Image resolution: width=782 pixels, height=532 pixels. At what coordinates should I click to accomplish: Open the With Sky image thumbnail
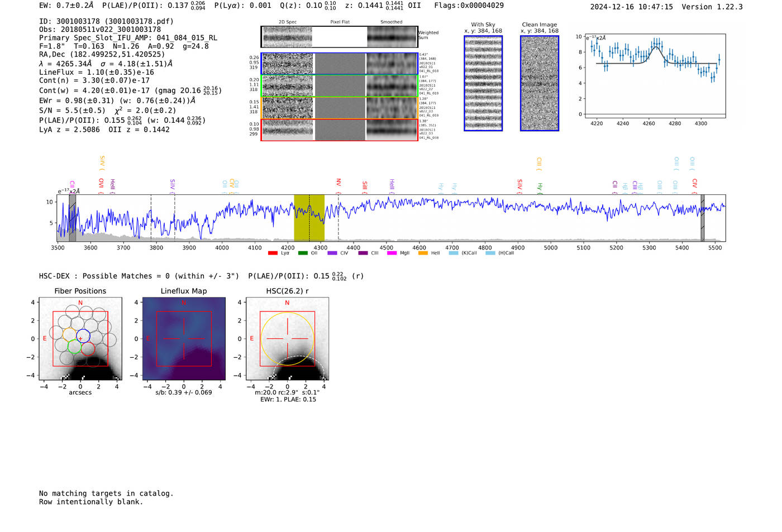(483, 83)
